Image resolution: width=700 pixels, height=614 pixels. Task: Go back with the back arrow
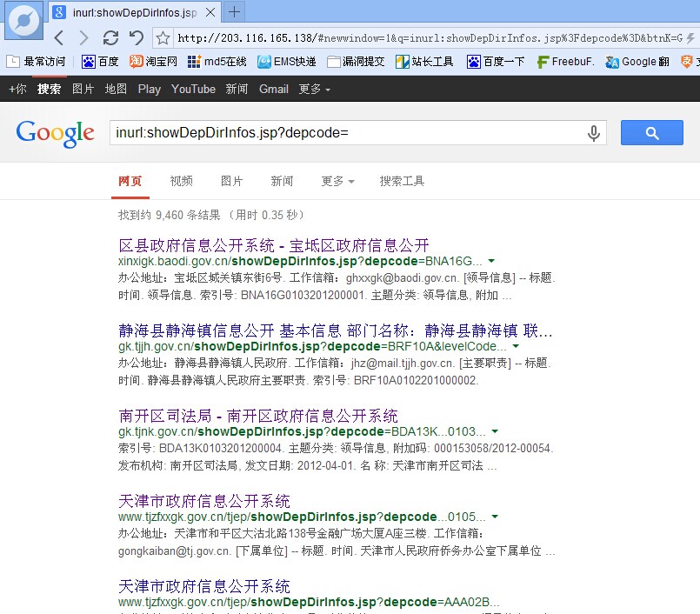pos(59,38)
